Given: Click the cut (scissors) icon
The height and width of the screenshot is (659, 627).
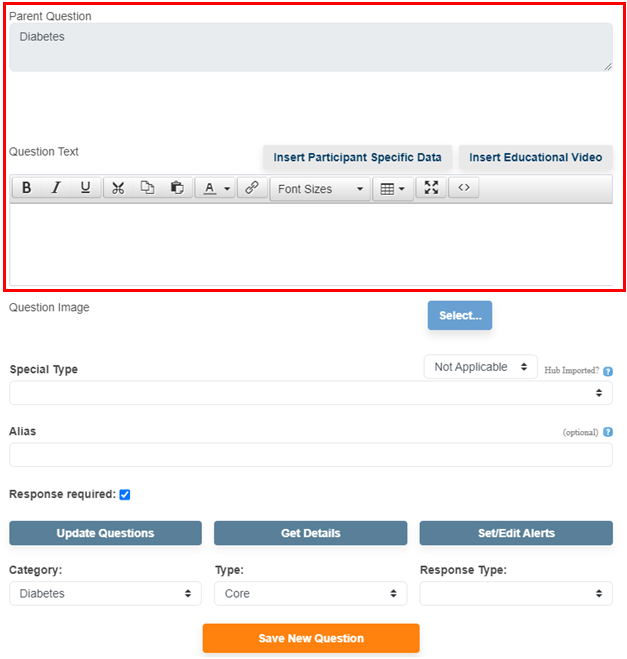Looking at the screenshot, I should pyautogui.click(x=118, y=188).
